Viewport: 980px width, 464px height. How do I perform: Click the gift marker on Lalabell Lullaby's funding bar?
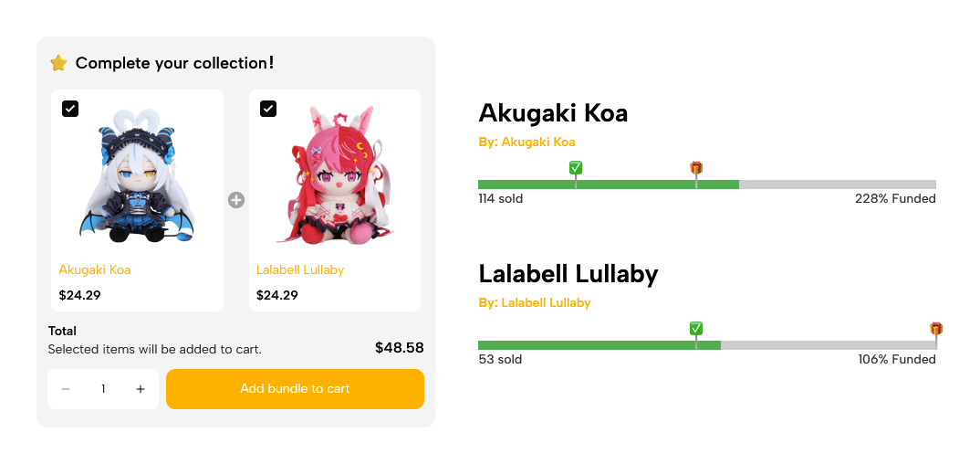point(936,329)
